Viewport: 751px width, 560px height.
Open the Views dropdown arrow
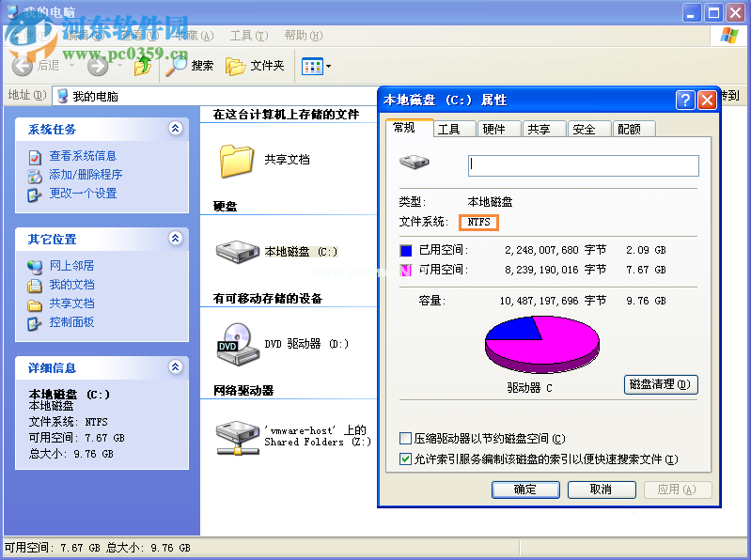pyautogui.click(x=329, y=66)
